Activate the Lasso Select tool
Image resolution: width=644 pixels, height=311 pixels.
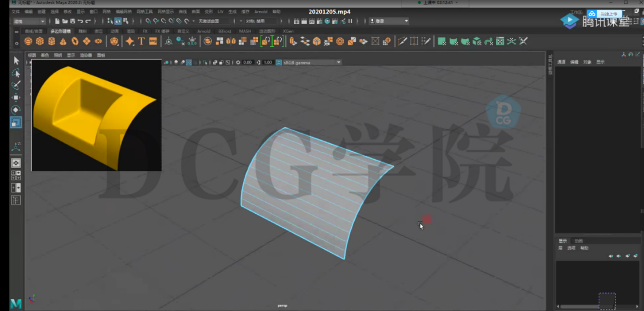(16, 73)
